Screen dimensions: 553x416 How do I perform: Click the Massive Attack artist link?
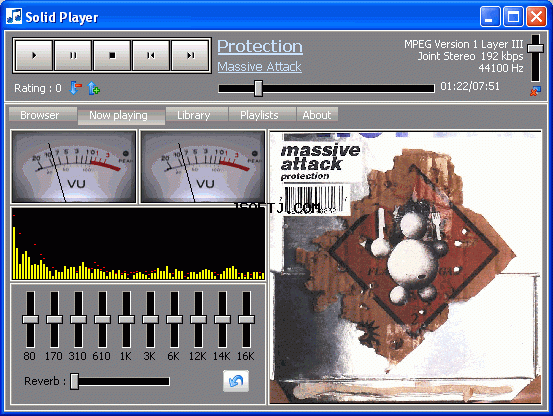pyautogui.click(x=259, y=67)
